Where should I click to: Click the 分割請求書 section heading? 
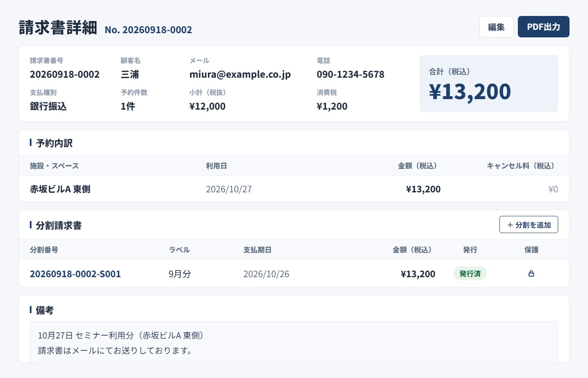click(x=59, y=226)
